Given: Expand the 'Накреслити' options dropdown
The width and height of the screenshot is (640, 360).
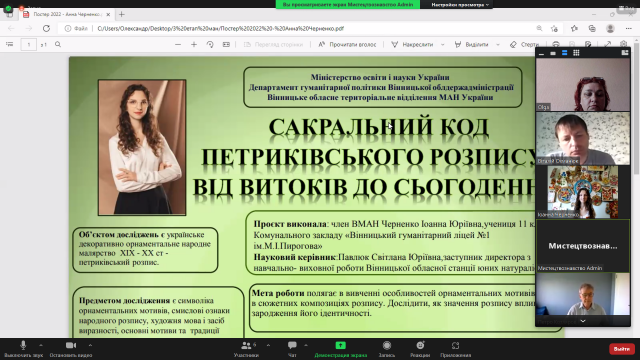Looking at the screenshot, I should pyautogui.click(x=442, y=44).
